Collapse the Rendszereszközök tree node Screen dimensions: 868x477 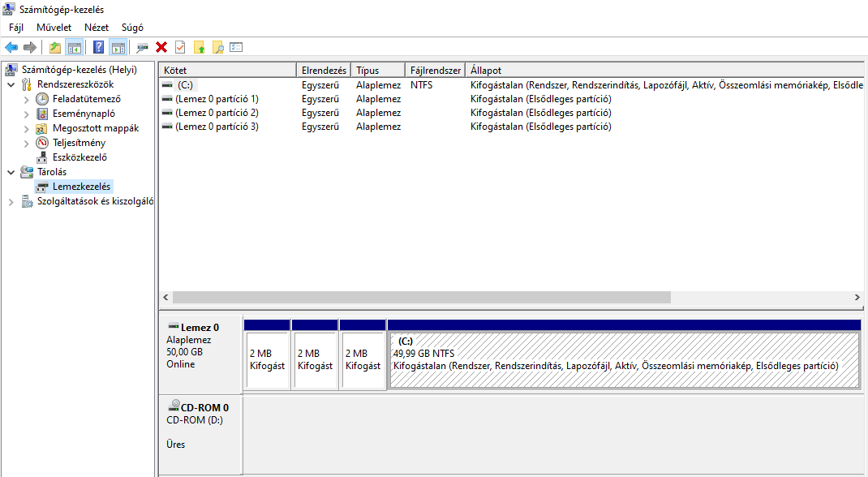point(11,84)
